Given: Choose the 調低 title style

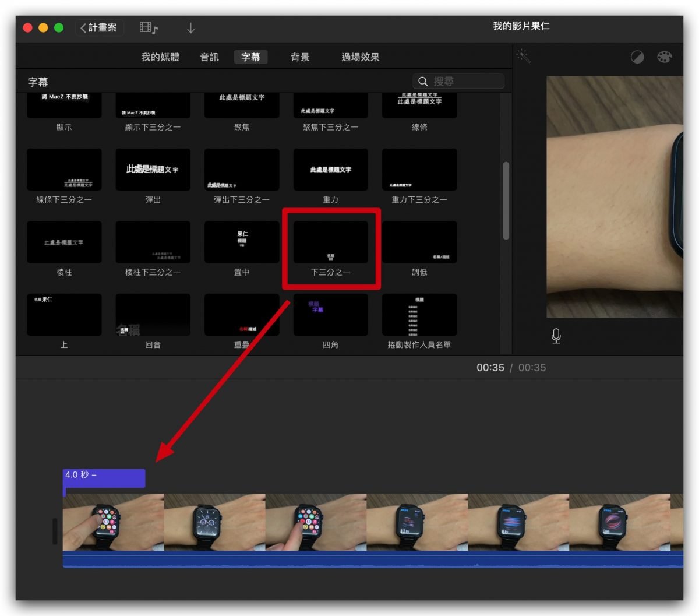Looking at the screenshot, I should pos(419,242).
